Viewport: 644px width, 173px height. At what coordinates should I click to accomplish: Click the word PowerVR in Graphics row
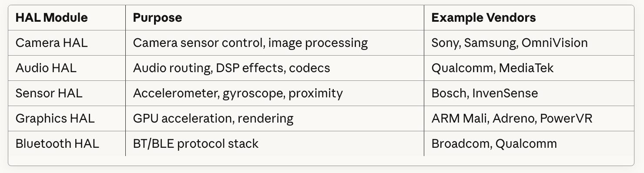pos(566,119)
